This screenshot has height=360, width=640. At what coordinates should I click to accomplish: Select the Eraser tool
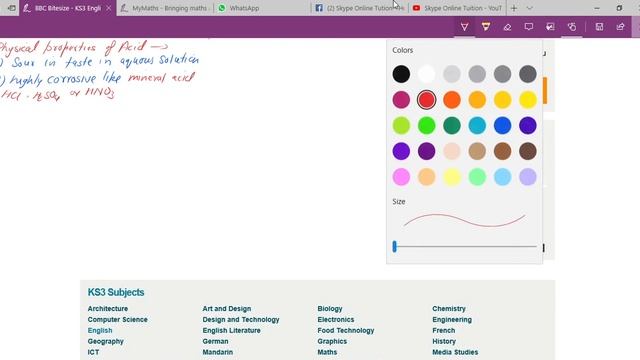coord(507,27)
